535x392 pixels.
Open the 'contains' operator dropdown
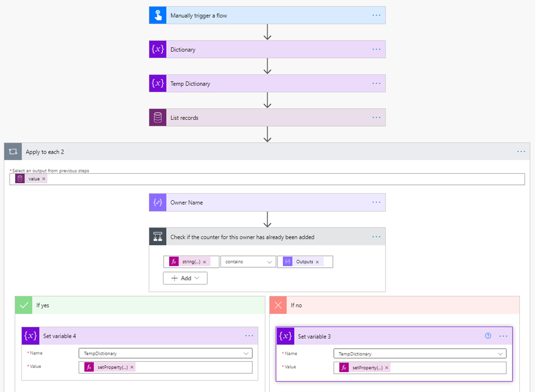tap(248, 262)
